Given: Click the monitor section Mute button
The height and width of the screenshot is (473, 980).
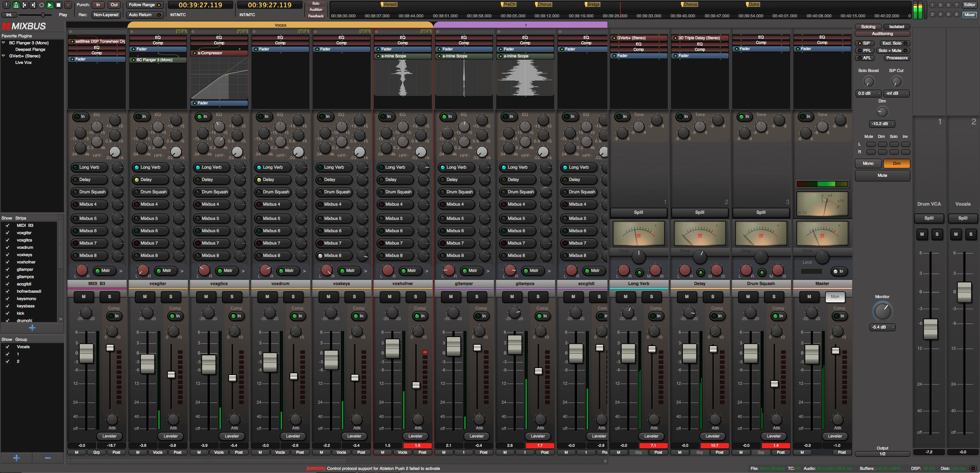Looking at the screenshot, I should pos(882,175).
